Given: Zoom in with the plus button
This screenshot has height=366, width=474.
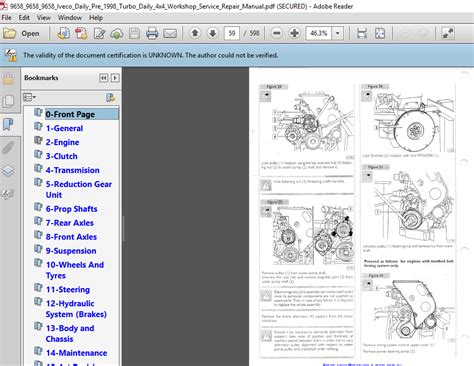Looking at the screenshot, I should [x=294, y=33].
